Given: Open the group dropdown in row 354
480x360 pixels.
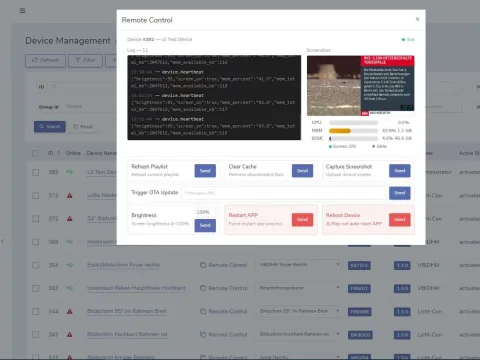Looking at the screenshot, I should (299, 265).
